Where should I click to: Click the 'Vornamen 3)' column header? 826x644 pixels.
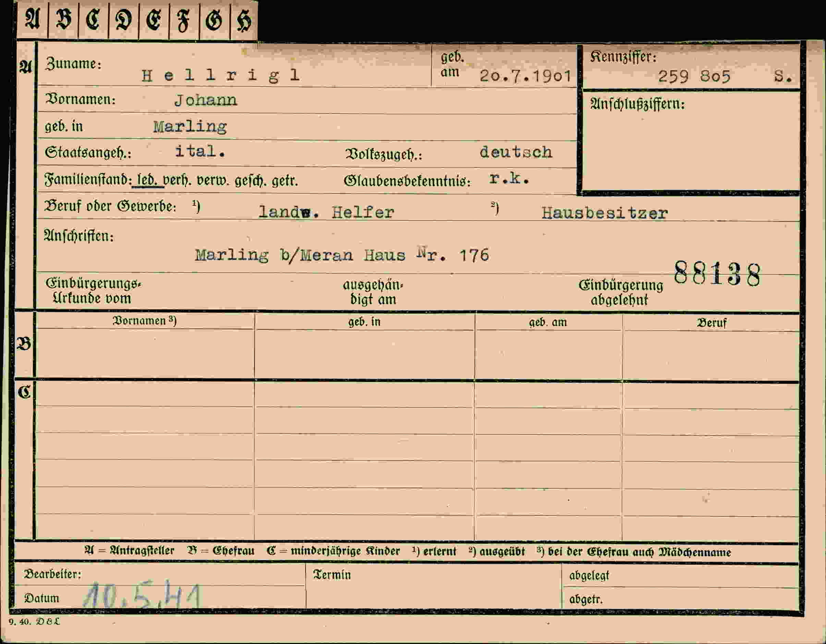coord(145,321)
